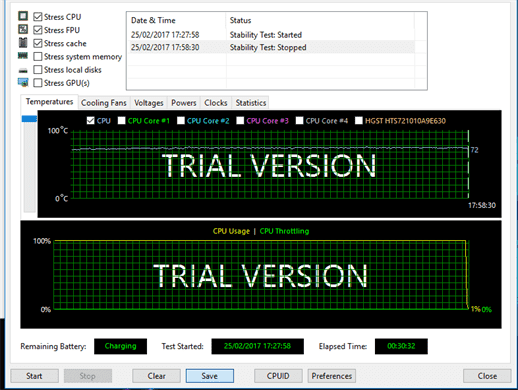Switch to the Cooling Fans tab

(104, 103)
